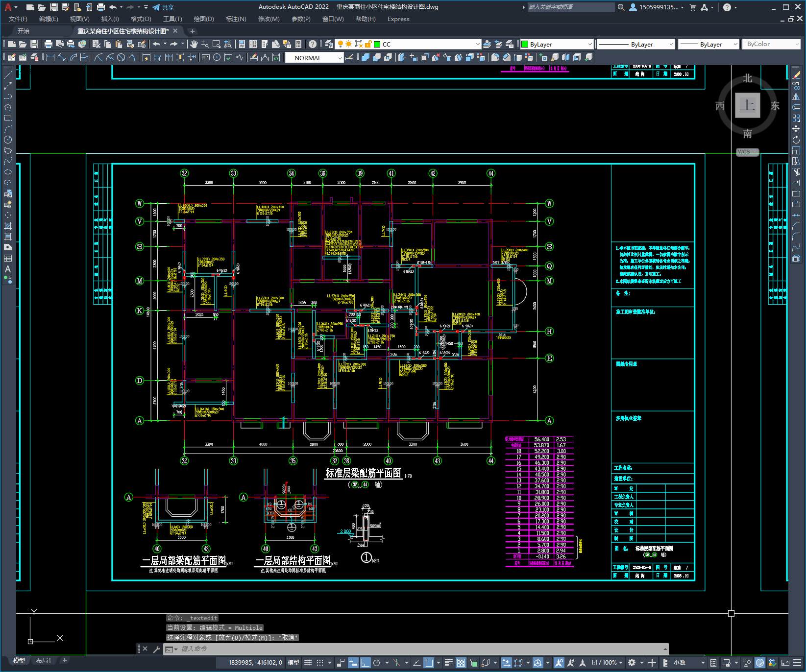This screenshot has width=806, height=672.
Task: Open the Express menu
Action: [398, 19]
